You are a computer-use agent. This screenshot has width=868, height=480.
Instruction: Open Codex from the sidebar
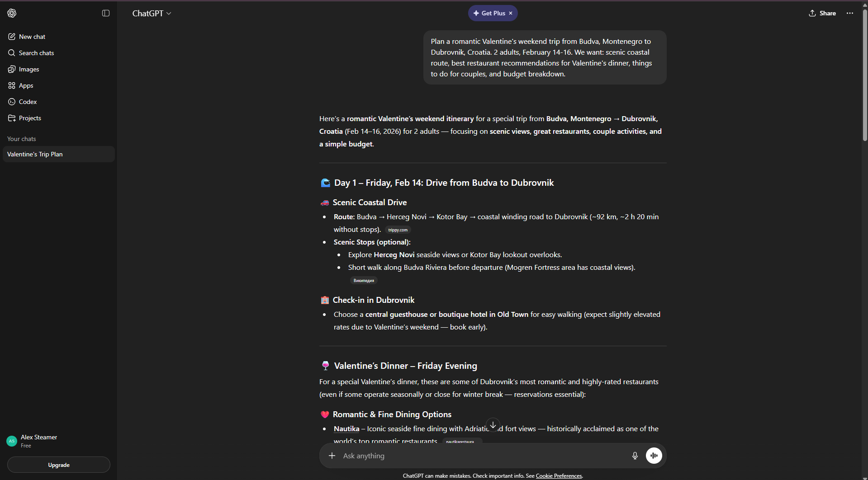point(28,102)
